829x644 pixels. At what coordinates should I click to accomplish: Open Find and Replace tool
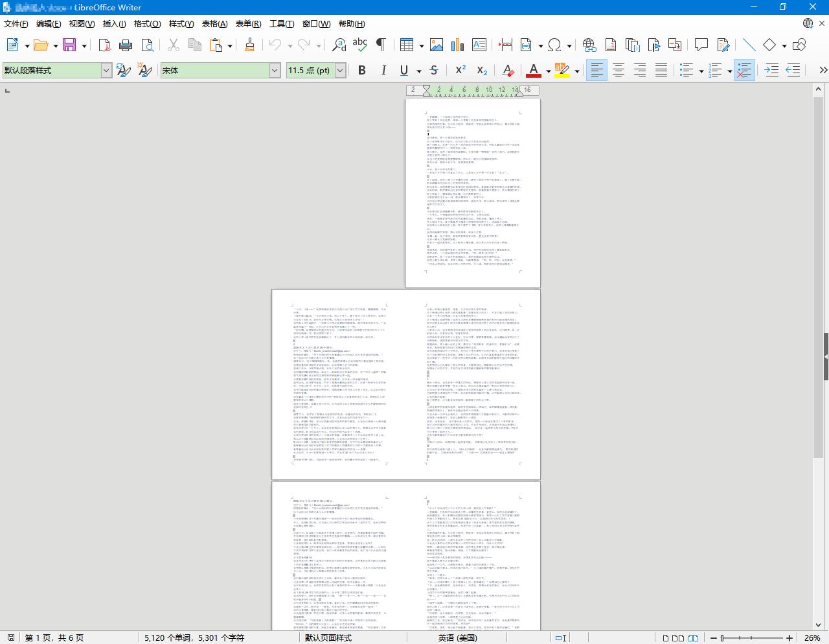tap(339, 45)
